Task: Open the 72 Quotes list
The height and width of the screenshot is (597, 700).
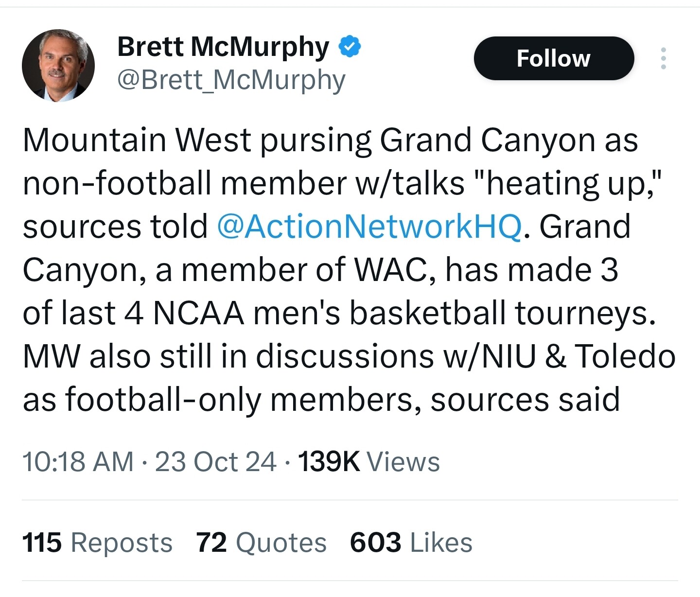Action: 261,543
